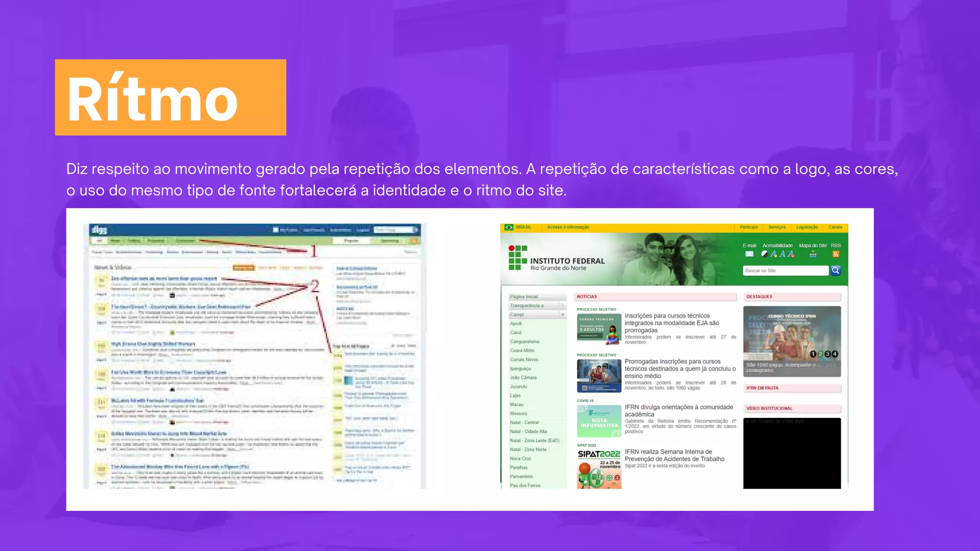Click the Acesso à informação link
The image size is (980, 551).
pos(568,227)
